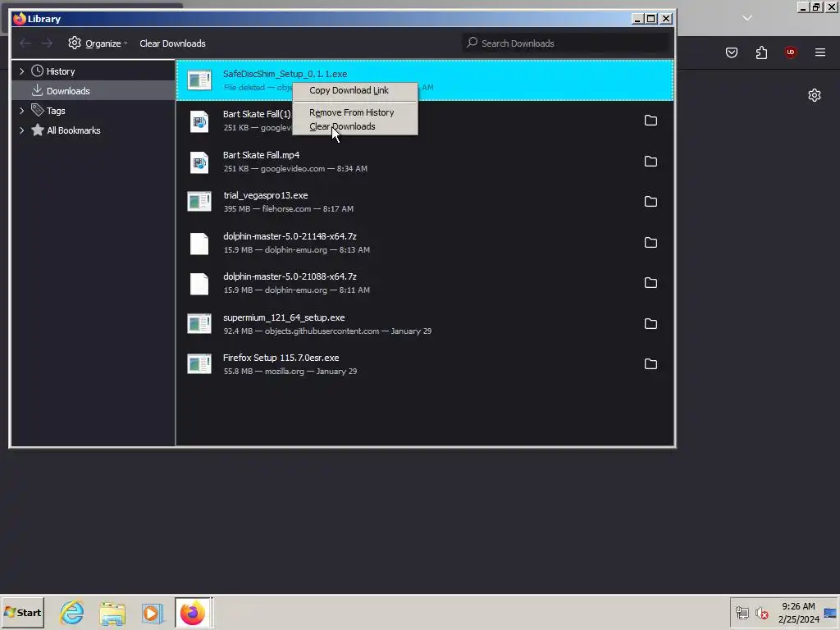Go back using the Library back arrow
The width and height of the screenshot is (840, 630).
[x=25, y=43]
